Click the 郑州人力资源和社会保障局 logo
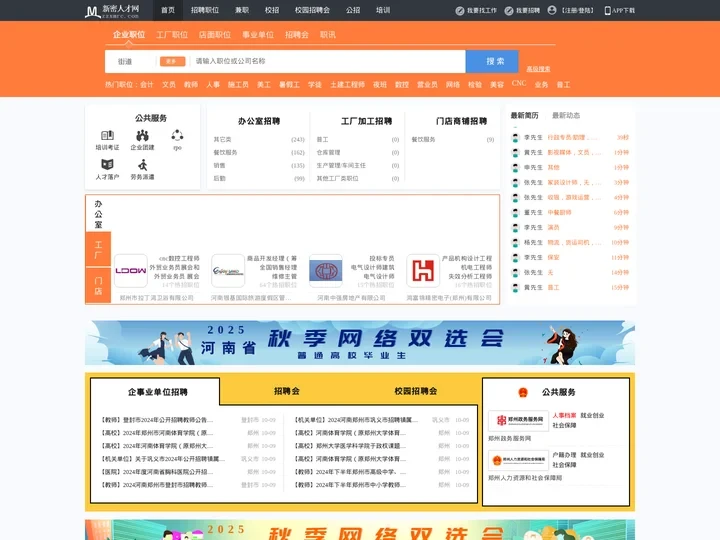 518,460
